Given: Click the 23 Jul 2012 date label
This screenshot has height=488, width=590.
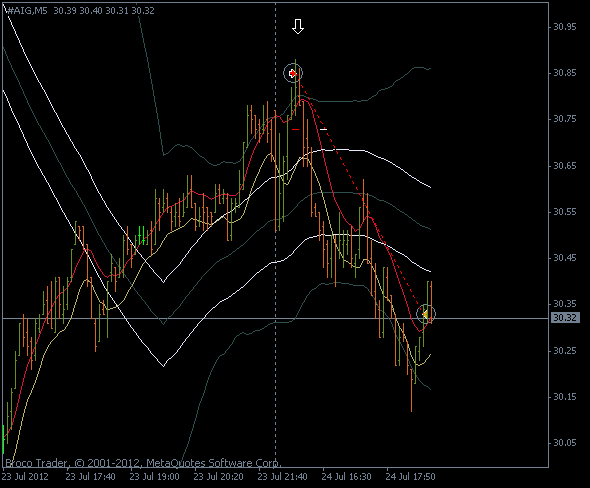Looking at the screenshot, I should tap(26, 477).
